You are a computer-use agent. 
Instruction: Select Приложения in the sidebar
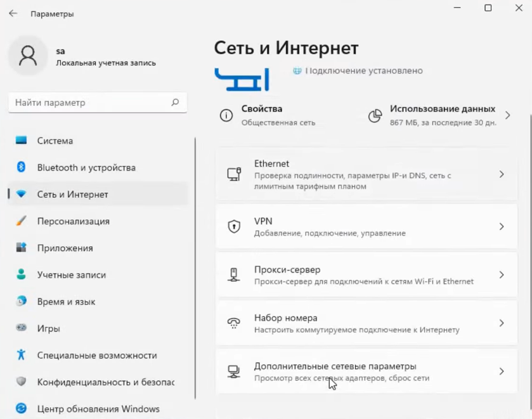(98, 248)
